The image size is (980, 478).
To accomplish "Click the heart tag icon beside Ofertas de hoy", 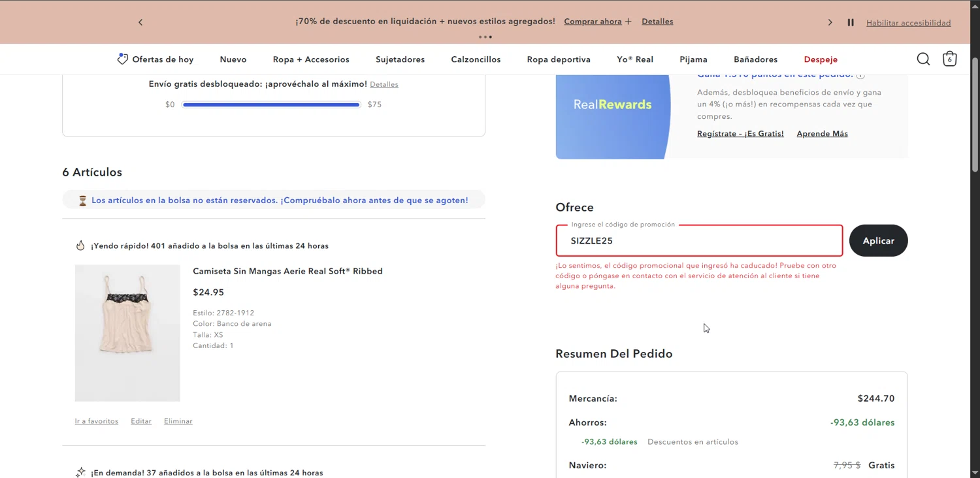I will 122,59.
